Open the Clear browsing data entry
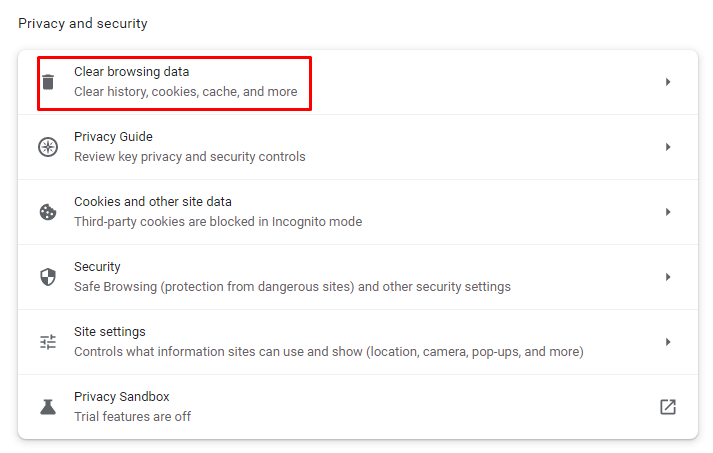The image size is (713, 453). pos(131,72)
